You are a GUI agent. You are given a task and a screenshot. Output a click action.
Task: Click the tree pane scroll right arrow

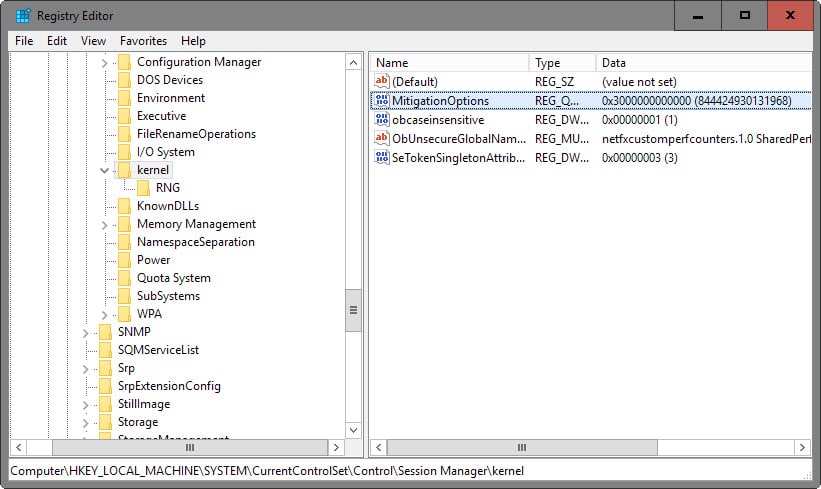[336, 448]
